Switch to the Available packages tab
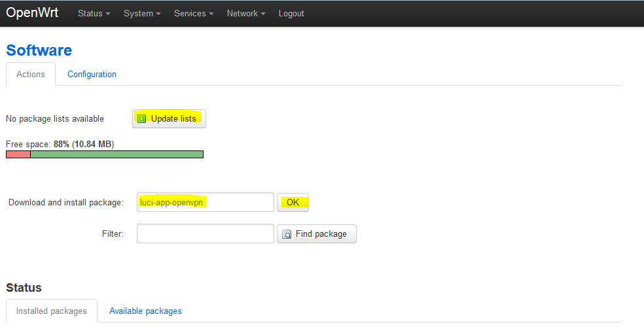Viewport: 644px width, 329px height. coord(145,311)
